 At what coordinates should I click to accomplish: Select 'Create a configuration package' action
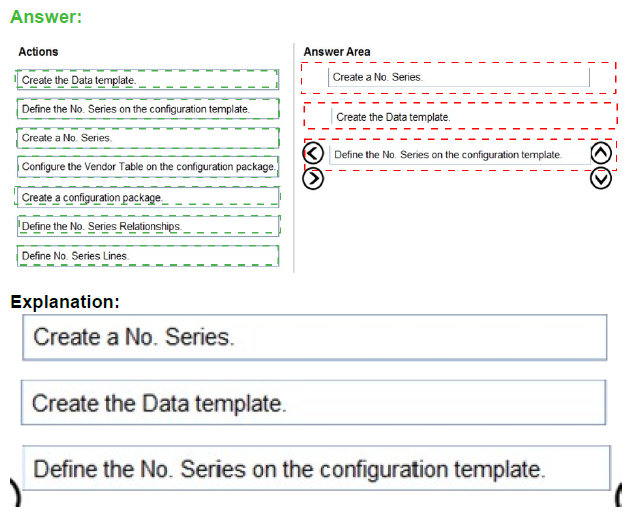point(147,197)
